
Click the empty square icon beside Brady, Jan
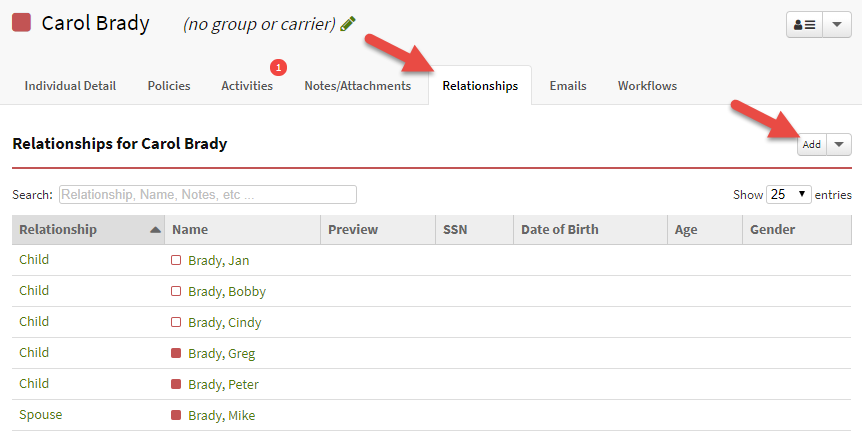point(176,260)
